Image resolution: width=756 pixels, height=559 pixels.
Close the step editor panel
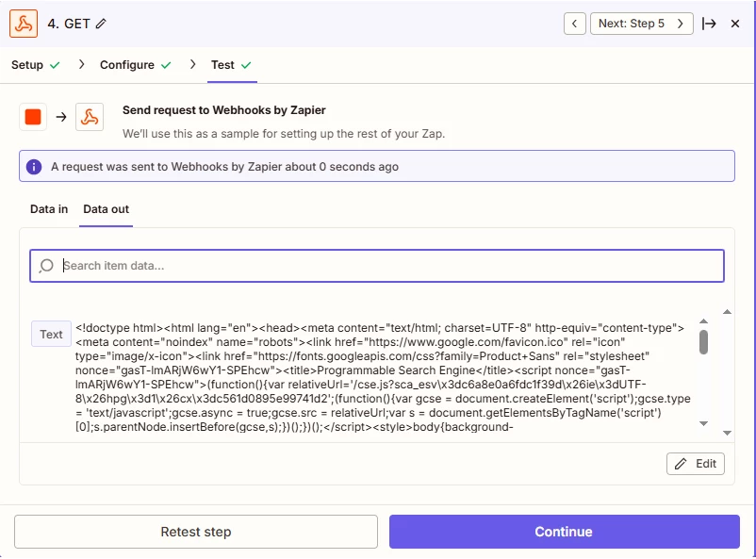click(x=734, y=24)
